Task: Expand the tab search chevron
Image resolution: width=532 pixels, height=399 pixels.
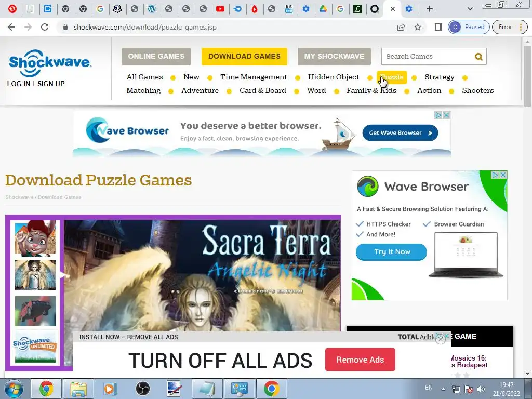Action: pos(470,9)
